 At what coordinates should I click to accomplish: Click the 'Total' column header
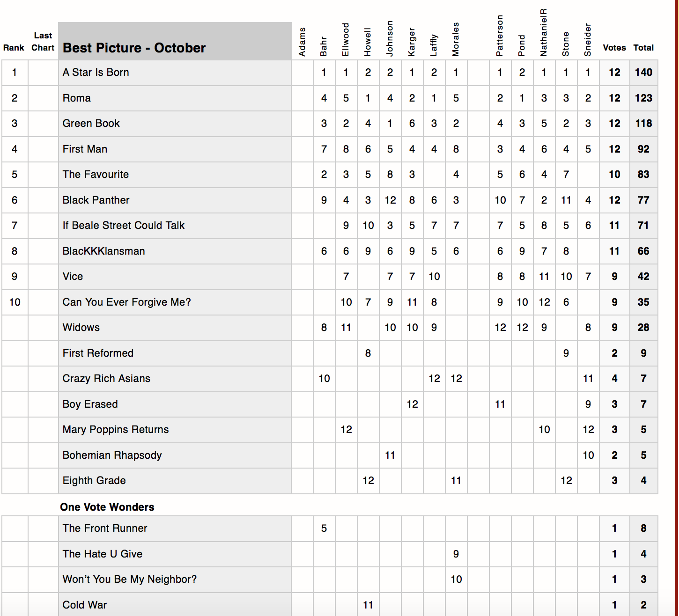pos(643,48)
